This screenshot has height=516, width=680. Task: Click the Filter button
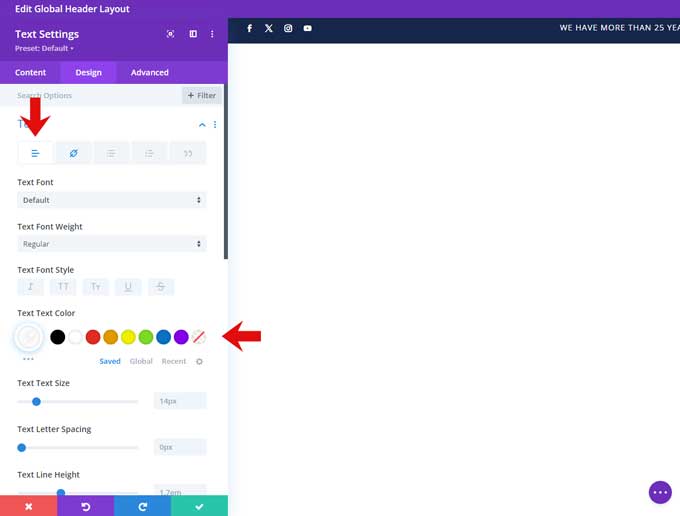tap(202, 95)
